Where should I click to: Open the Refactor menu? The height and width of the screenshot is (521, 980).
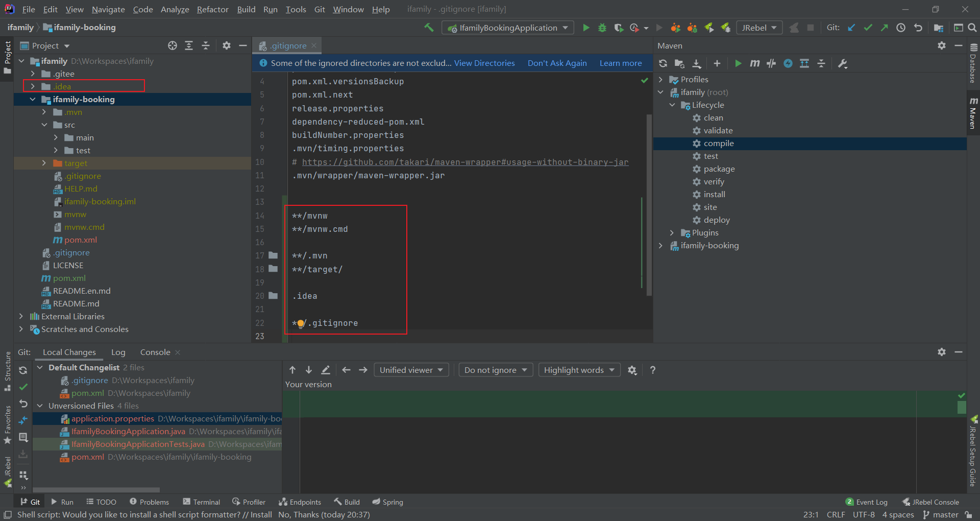(x=212, y=9)
